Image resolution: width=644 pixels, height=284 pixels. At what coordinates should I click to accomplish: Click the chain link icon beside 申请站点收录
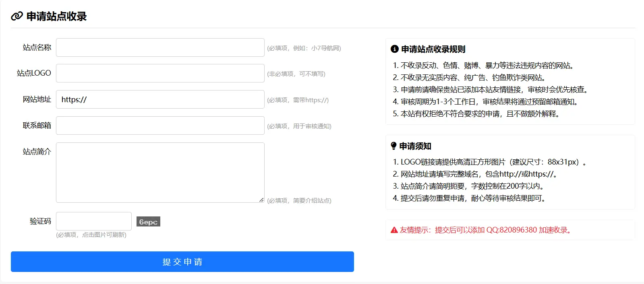[x=17, y=16]
